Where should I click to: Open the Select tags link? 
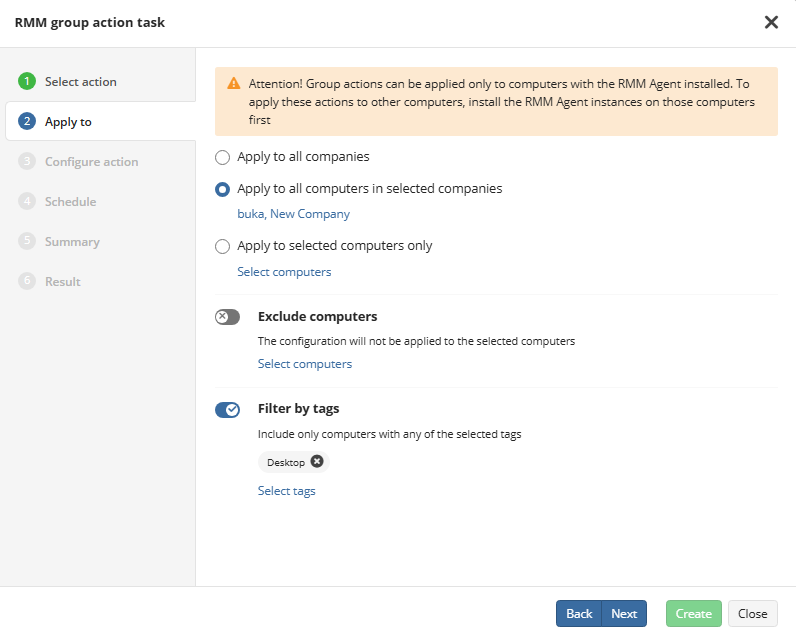(286, 491)
